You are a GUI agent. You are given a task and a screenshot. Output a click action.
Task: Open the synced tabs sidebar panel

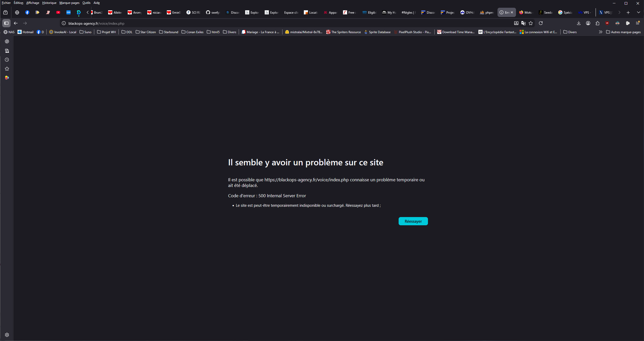click(7, 51)
